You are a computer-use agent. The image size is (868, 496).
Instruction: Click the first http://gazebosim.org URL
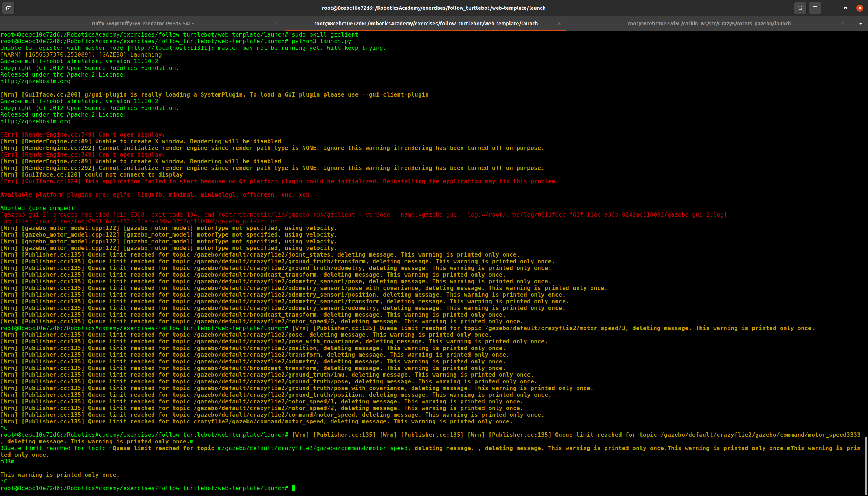pos(35,81)
